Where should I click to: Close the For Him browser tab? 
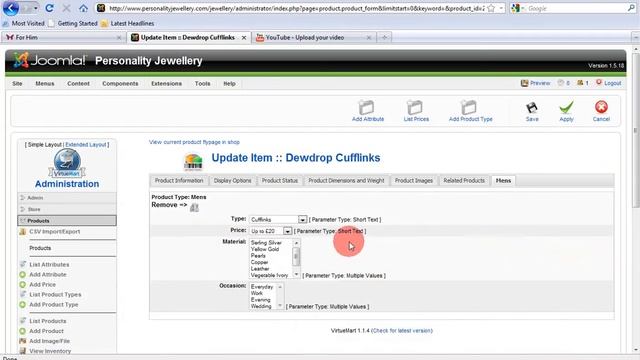119,38
